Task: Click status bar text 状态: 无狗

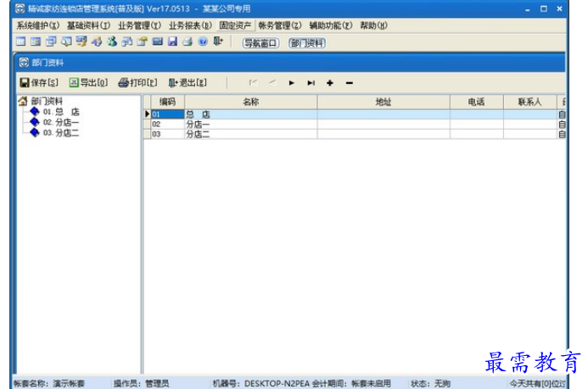Action: point(430,383)
